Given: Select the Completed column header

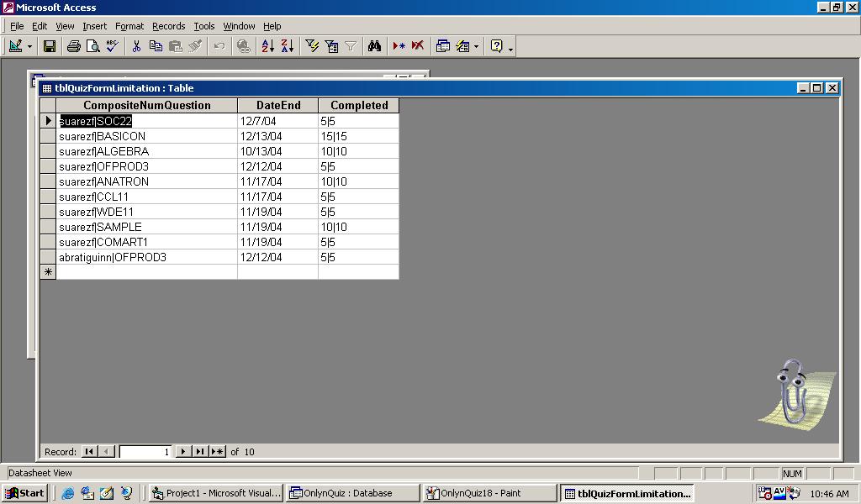Looking at the screenshot, I should coord(358,105).
